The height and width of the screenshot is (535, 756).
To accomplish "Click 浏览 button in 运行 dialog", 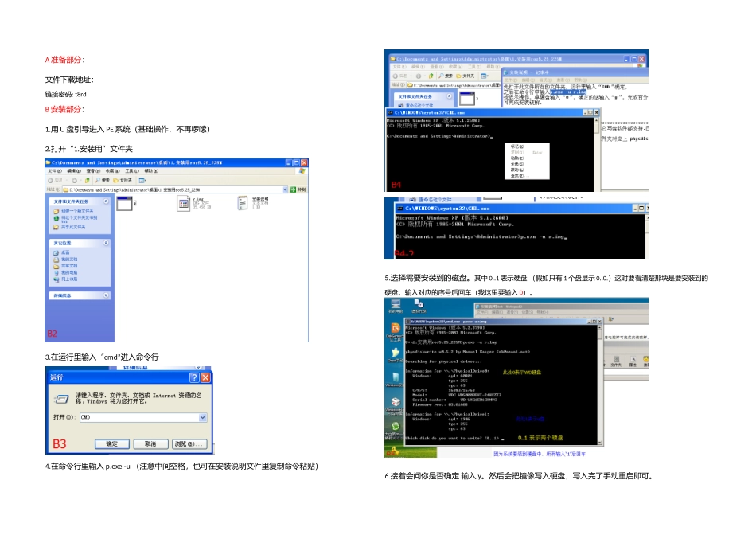I will coord(189,443).
